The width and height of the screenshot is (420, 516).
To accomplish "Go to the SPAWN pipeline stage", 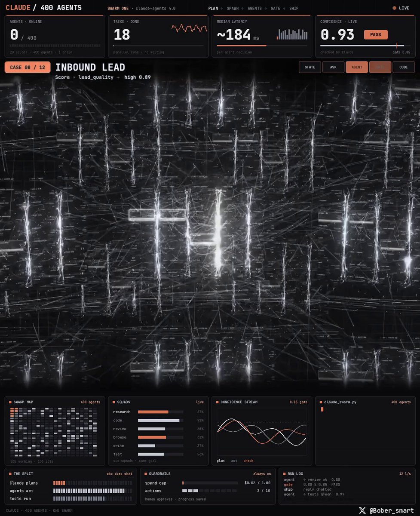I will click(233, 9).
